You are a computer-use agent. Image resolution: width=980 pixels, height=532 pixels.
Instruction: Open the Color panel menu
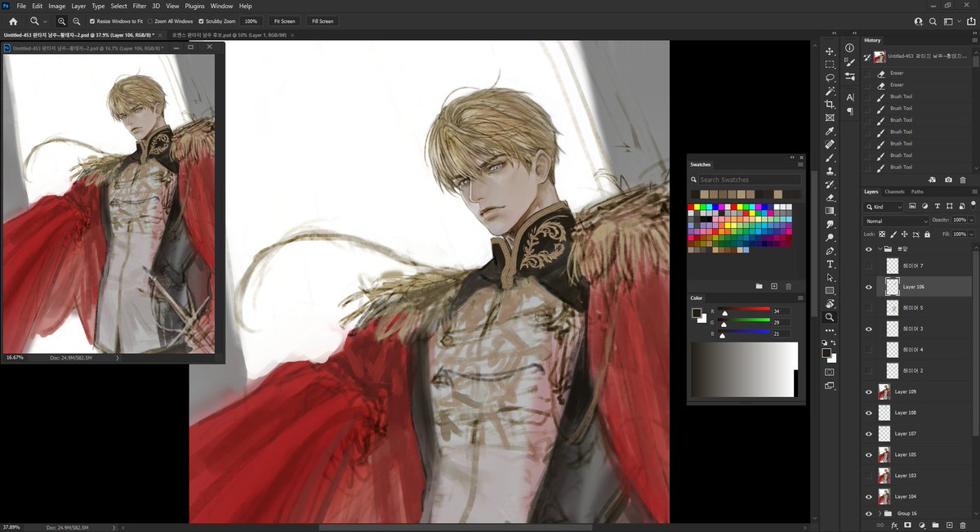point(800,298)
